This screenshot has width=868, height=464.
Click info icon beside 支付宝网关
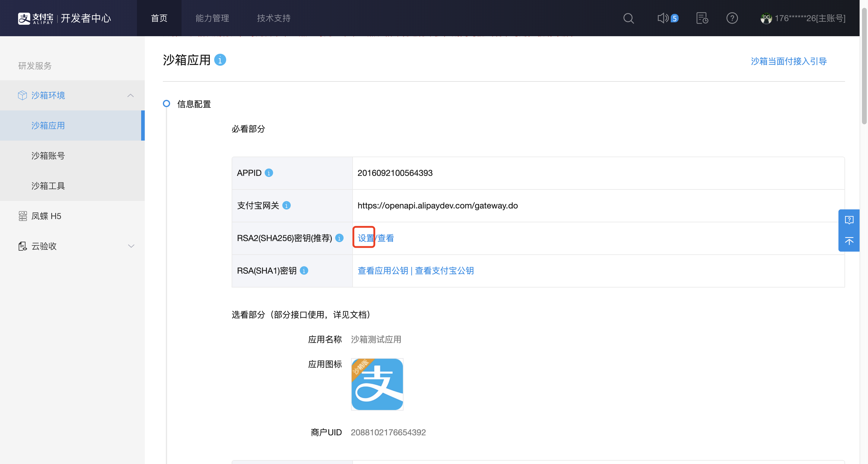(287, 205)
